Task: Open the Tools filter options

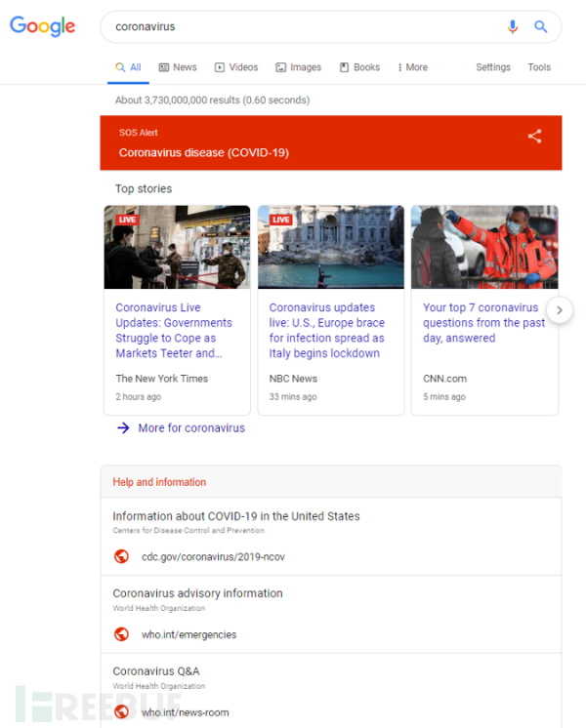Action: 539,67
